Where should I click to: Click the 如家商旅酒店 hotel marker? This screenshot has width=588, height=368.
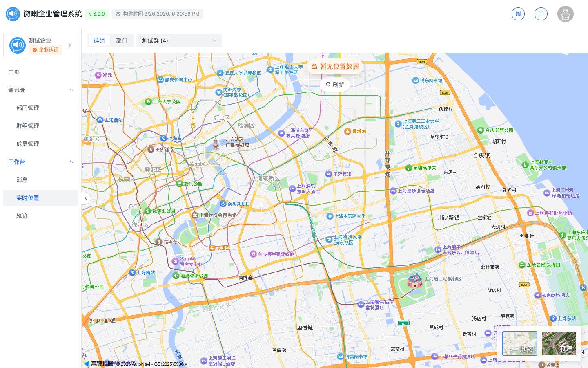537,295
